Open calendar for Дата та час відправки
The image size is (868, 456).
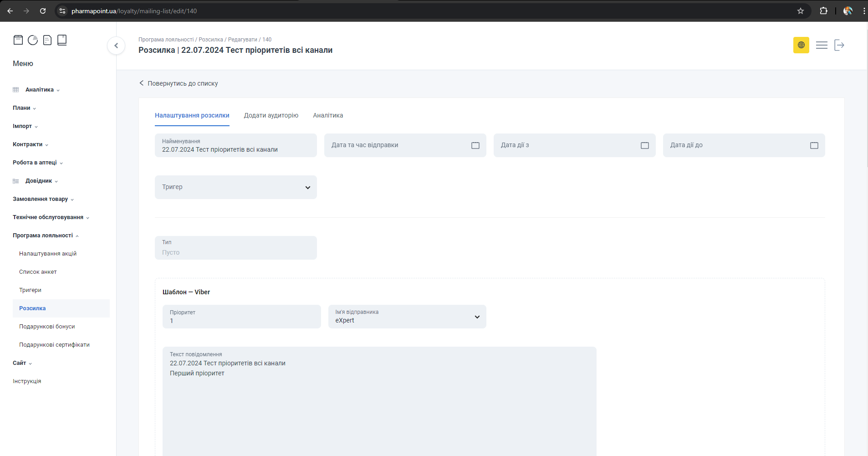[x=475, y=145]
